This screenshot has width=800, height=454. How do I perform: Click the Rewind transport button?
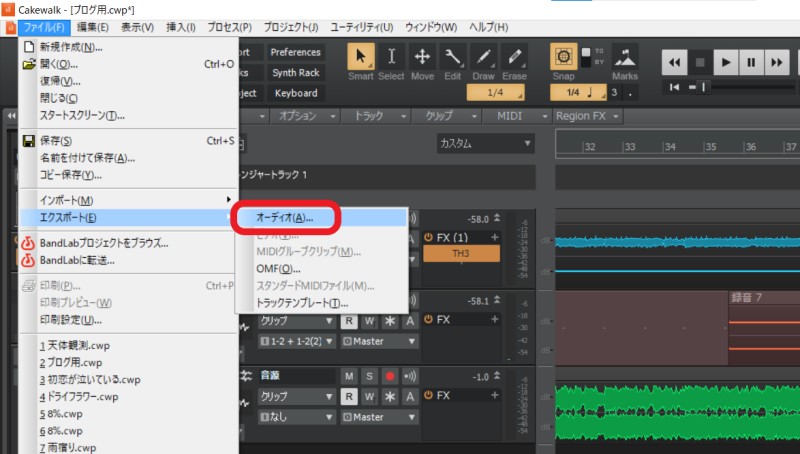(674, 63)
